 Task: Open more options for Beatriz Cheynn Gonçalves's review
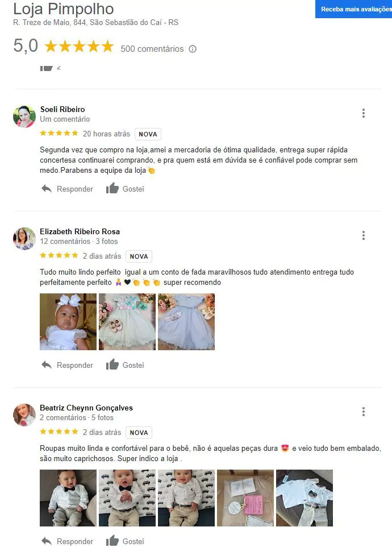[364, 412]
